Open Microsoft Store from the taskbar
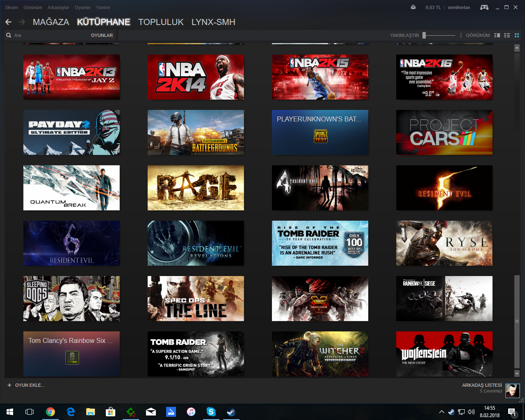This screenshot has width=525, height=420. [x=111, y=412]
